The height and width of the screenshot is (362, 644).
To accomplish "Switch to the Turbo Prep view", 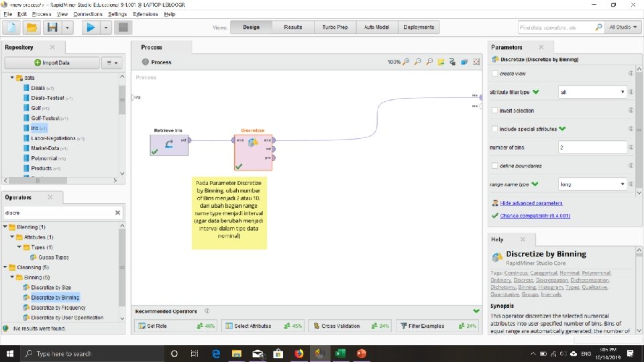I will point(335,27).
